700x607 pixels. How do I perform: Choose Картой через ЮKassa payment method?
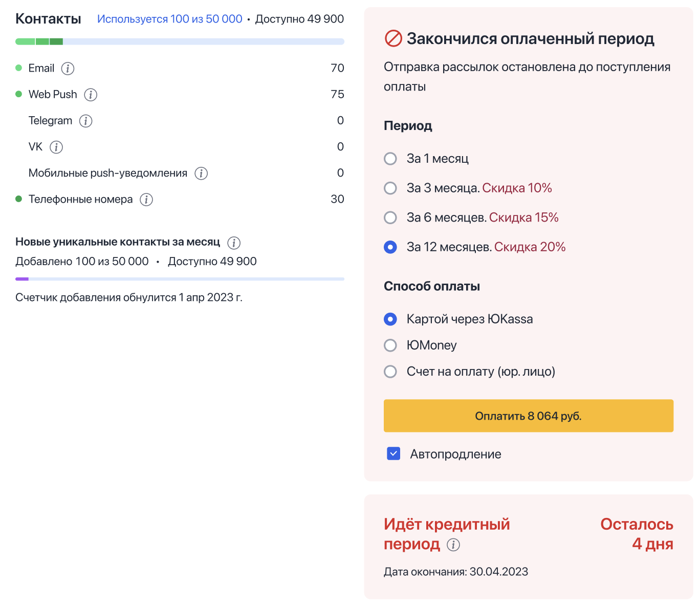(x=390, y=319)
